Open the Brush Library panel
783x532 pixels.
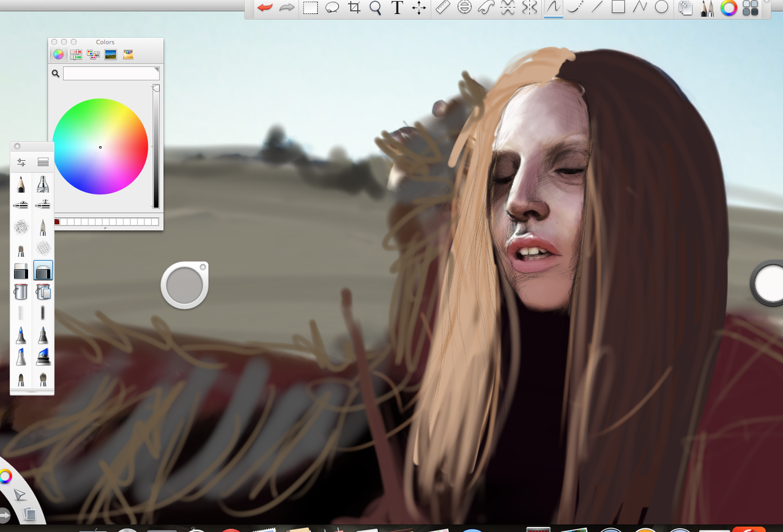pos(43,162)
